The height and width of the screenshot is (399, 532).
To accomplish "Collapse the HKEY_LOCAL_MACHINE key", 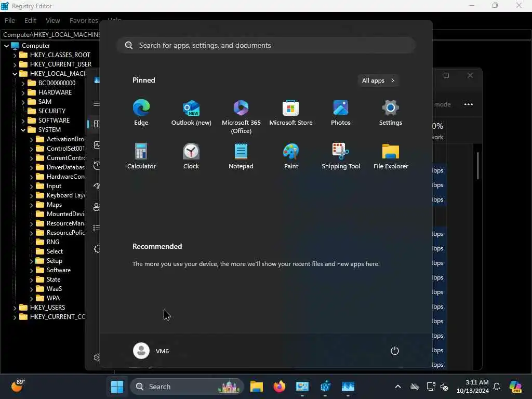I will tap(15, 74).
